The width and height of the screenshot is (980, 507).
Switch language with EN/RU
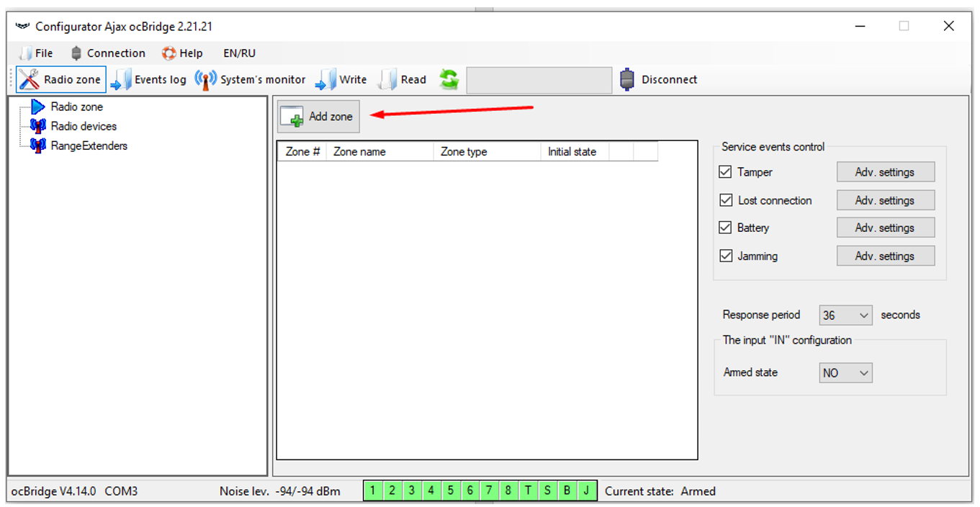pyautogui.click(x=239, y=53)
